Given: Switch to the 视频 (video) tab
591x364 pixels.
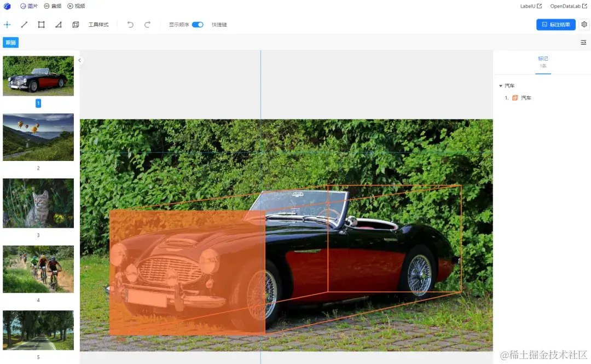Looking at the screenshot, I should coord(76,6).
